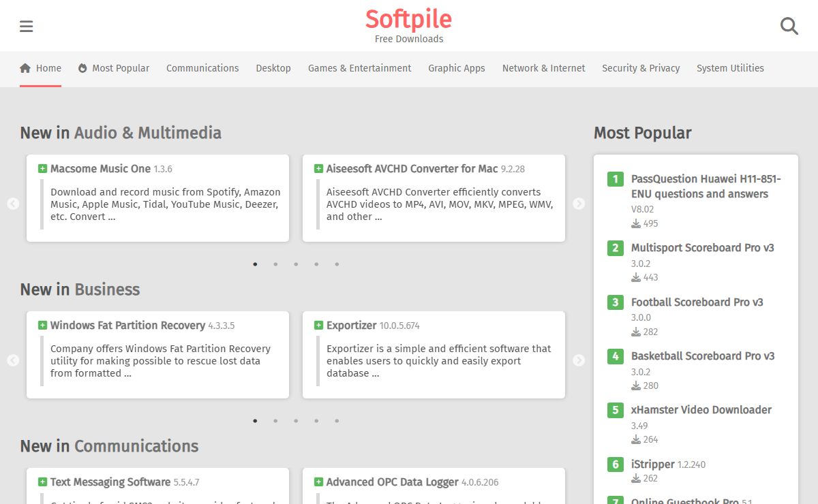Click rank badge 2 in Most Popular
The height and width of the screenshot is (504, 818).
pos(616,248)
